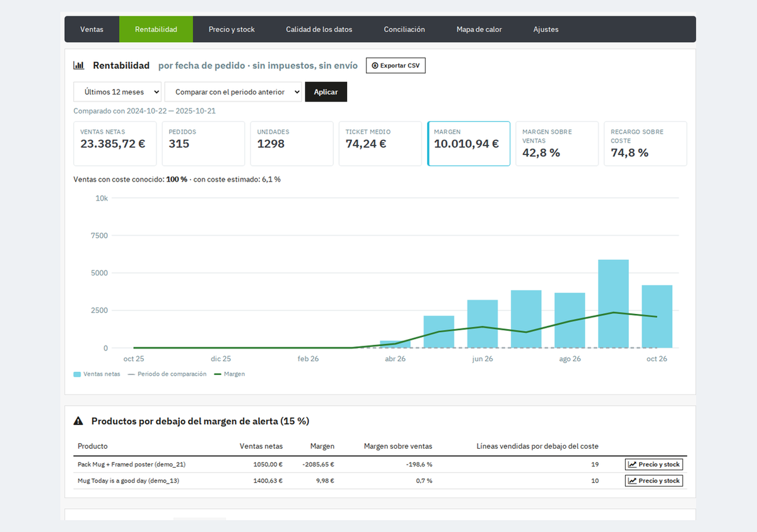Click the Margen sobre ventas column header

(398, 446)
